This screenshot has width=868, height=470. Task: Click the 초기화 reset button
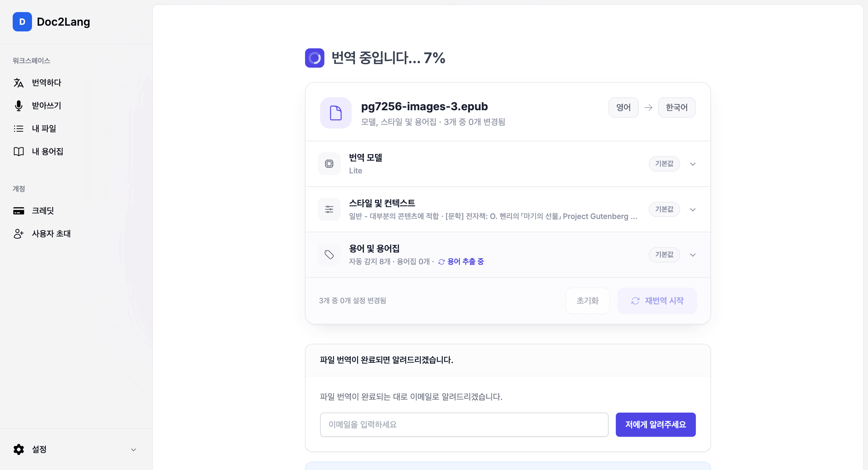coord(587,301)
